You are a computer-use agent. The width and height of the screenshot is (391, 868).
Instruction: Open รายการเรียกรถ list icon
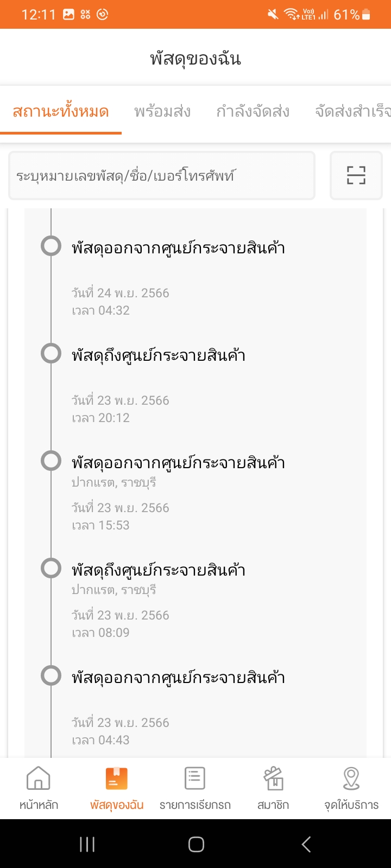195,778
